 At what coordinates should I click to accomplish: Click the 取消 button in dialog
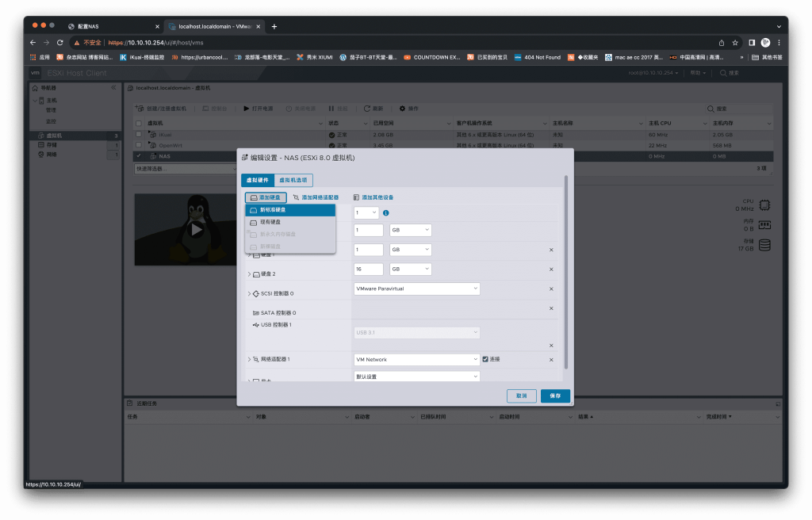[521, 396]
